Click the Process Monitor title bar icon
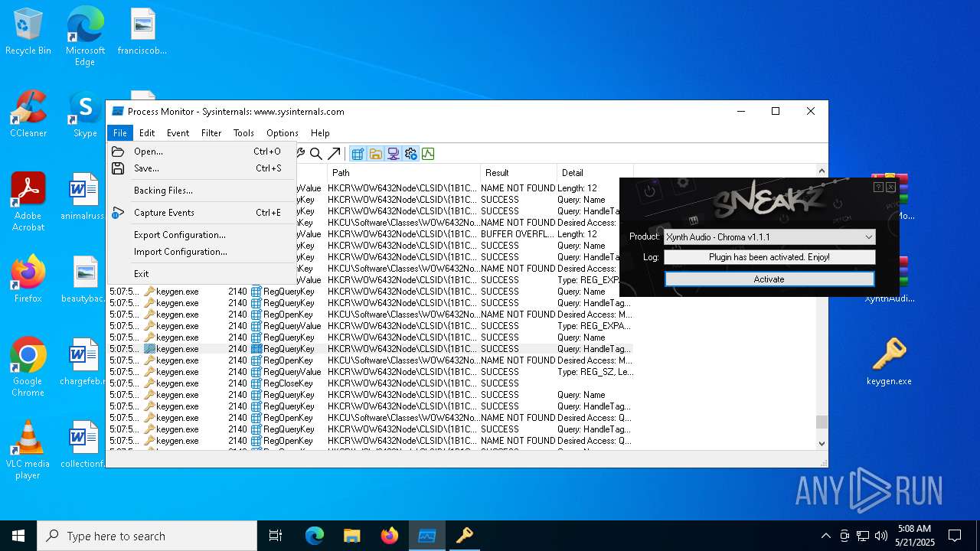 [116, 112]
